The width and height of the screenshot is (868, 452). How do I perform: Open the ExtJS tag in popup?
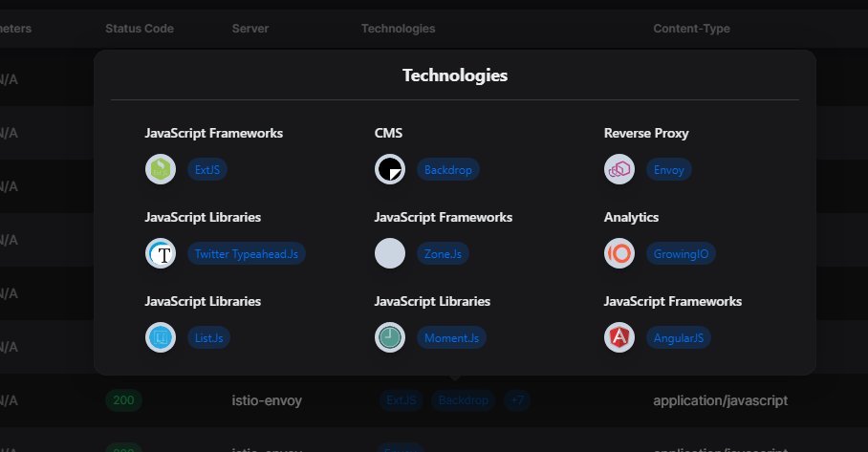click(207, 170)
